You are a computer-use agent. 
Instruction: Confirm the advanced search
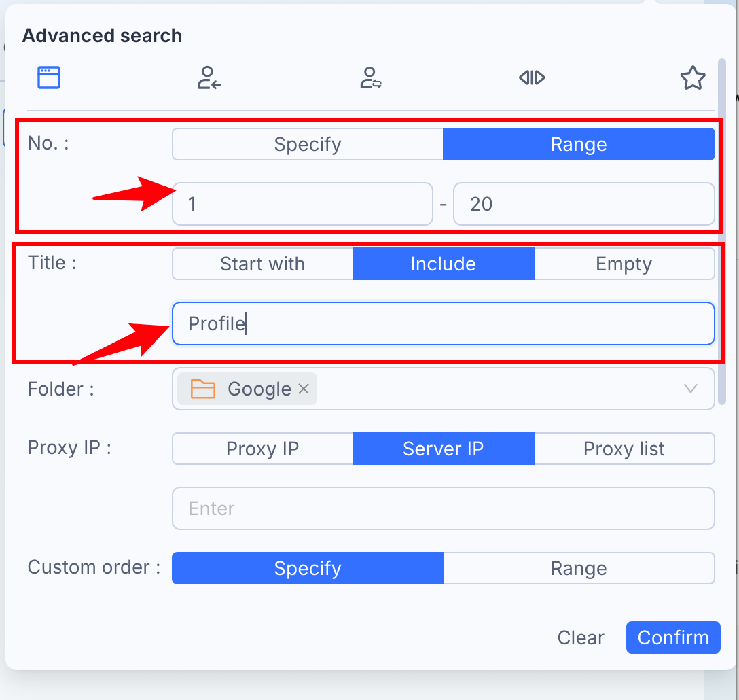[x=673, y=637]
